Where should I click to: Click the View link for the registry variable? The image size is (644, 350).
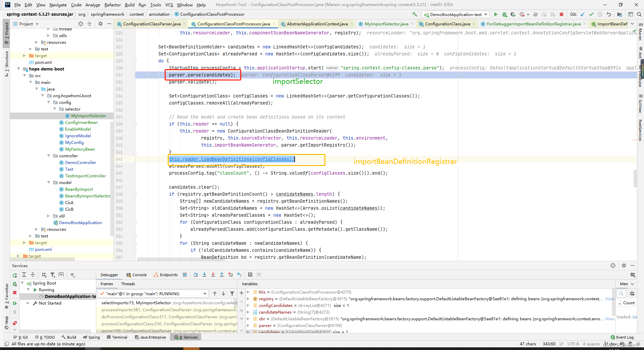[610, 299]
